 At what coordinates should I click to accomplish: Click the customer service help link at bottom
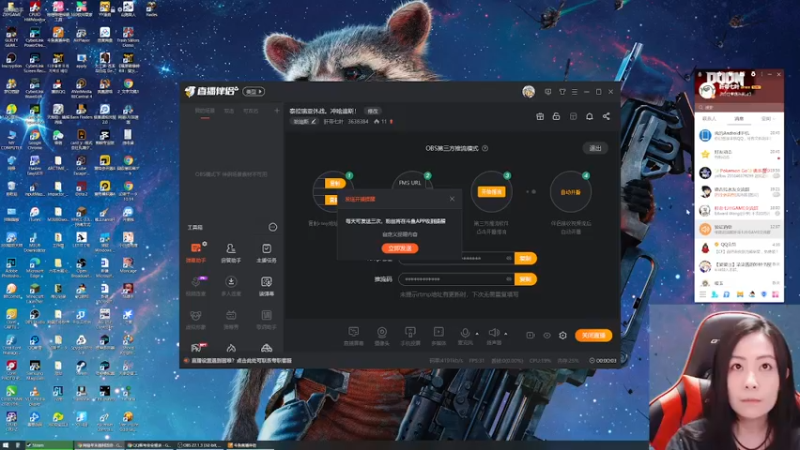(242, 360)
